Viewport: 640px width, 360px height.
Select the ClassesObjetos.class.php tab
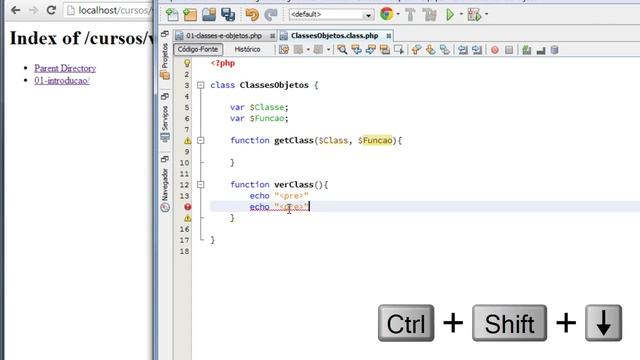coord(334,36)
